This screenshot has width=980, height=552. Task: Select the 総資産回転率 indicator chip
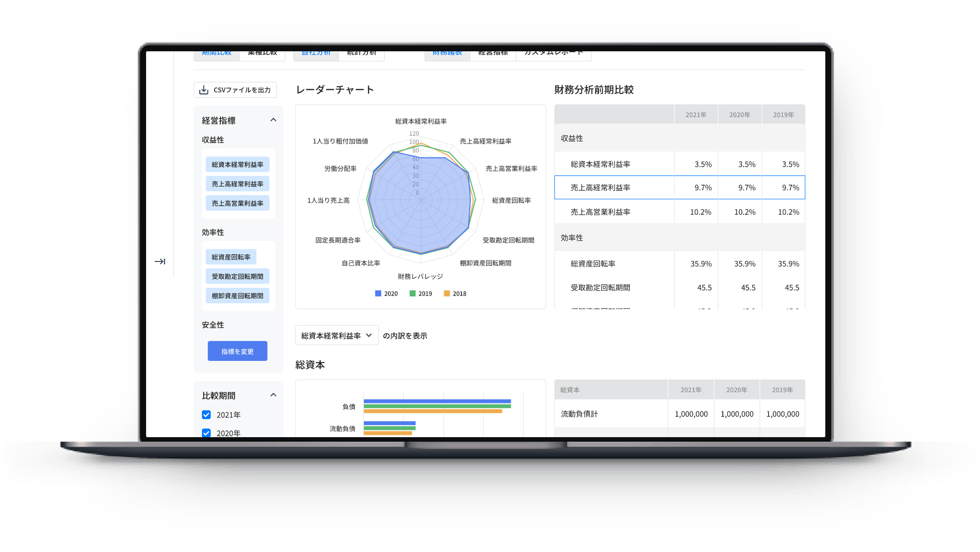pos(231,257)
